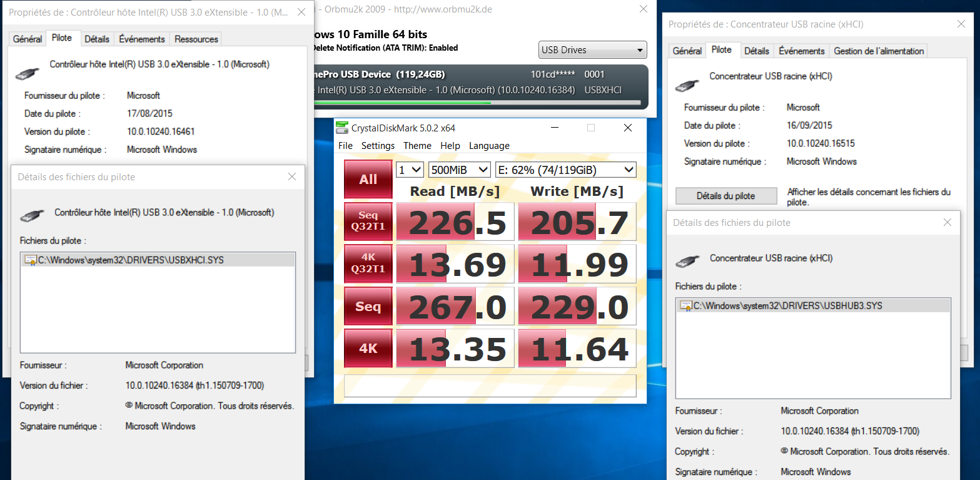Screen dimensions: 980x480
Task: Click driver version 10.0.10240.16515 text
Action: (821, 144)
